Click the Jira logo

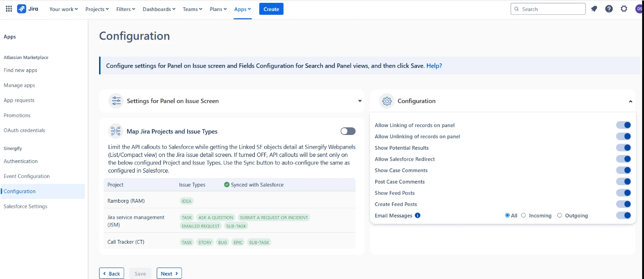[x=28, y=9]
